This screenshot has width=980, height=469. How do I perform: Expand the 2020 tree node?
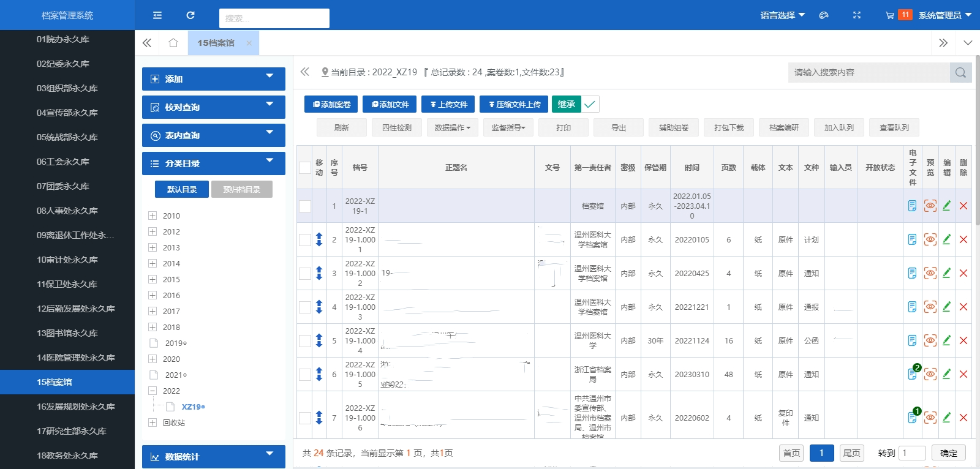[x=153, y=359]
